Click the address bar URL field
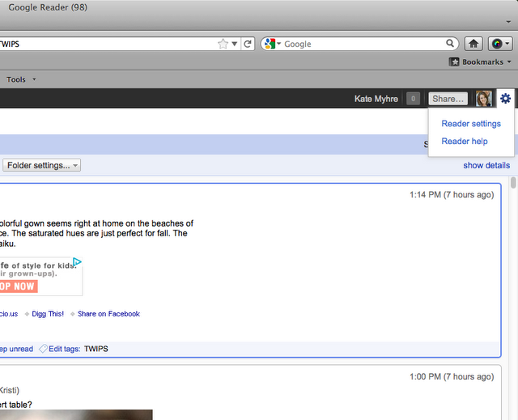This screenshot has width=518, height=420. coord(108,44)
